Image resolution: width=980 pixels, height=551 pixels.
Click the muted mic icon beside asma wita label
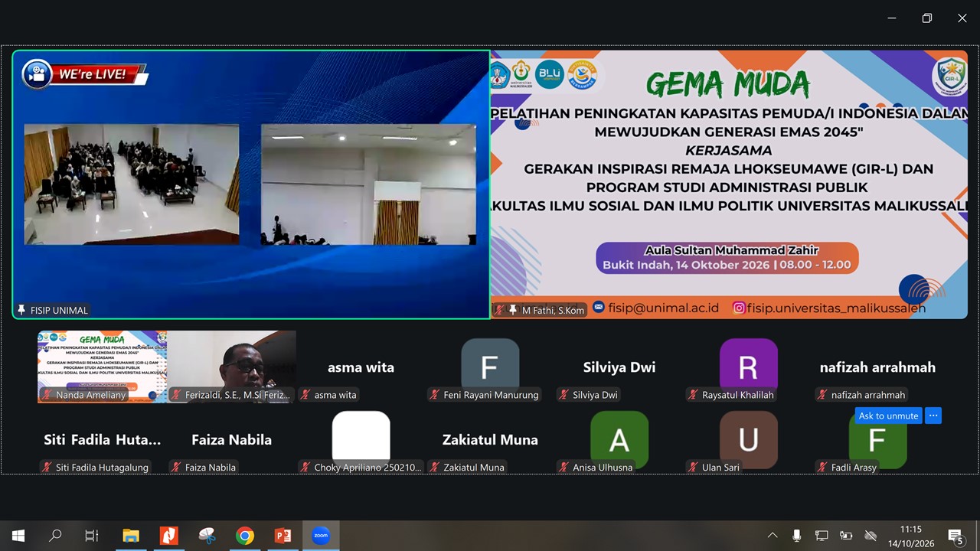(306, 395)
